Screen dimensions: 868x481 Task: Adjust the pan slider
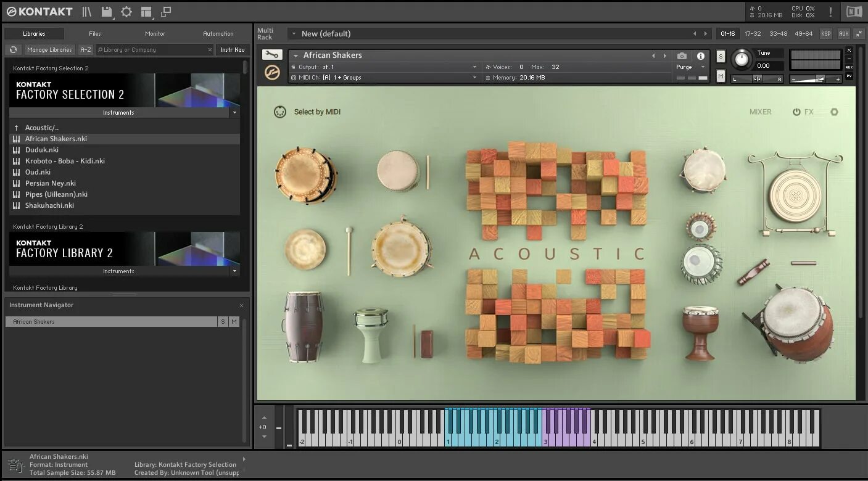pyautogui.click(x=757, y=79)
